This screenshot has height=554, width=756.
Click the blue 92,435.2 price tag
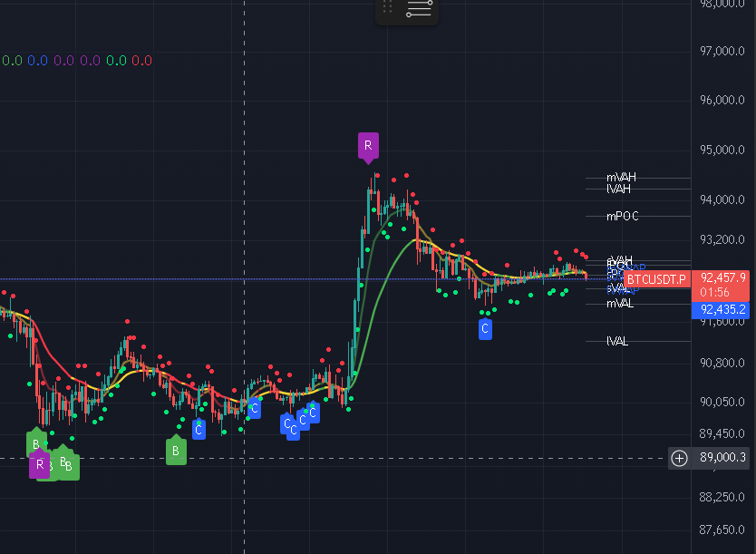point(722,309)
